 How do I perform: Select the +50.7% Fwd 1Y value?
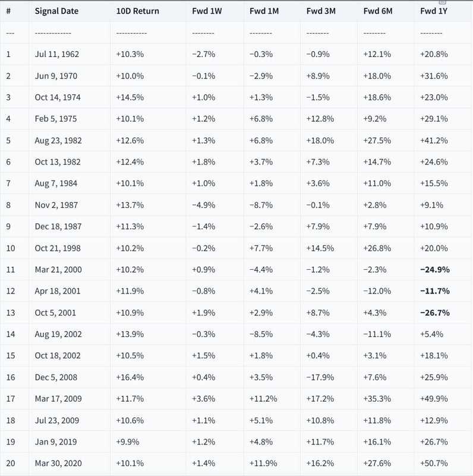[x=434, y=464]
